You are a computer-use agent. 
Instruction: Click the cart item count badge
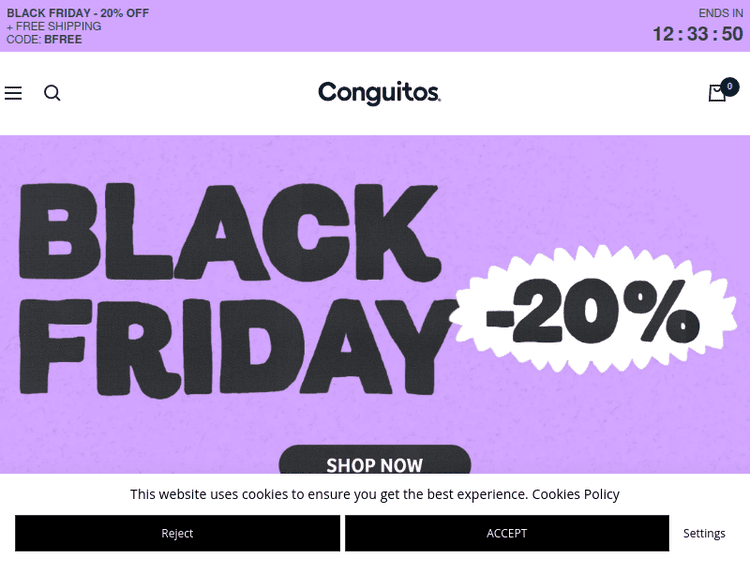pyautogui.click(x=730, y=87)
